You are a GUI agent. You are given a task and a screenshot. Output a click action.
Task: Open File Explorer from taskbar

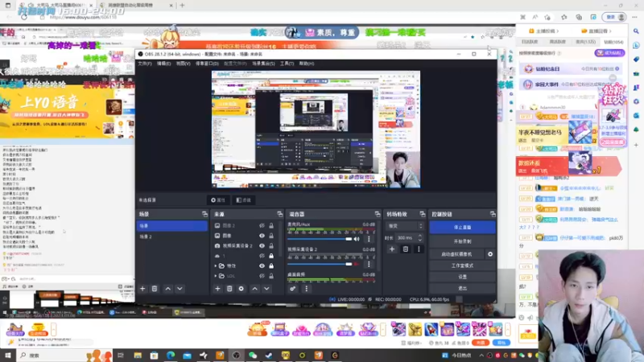(x=138, y=355)
